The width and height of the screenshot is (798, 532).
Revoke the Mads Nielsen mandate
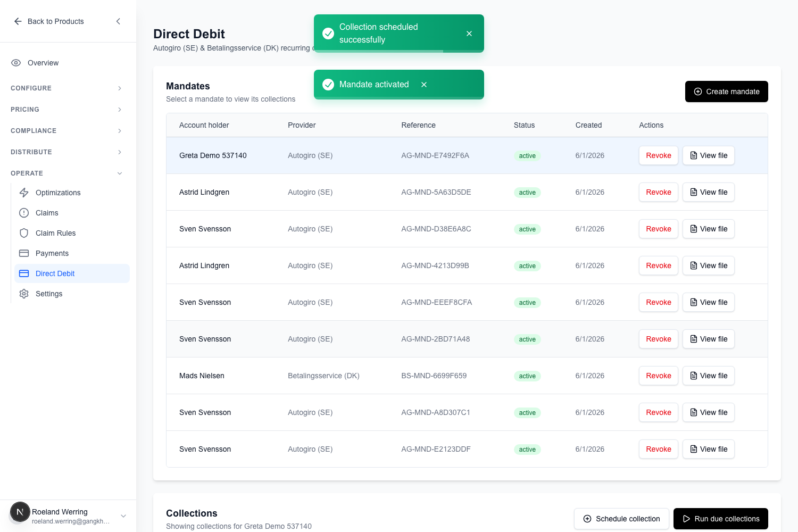[x=659, y=376]
